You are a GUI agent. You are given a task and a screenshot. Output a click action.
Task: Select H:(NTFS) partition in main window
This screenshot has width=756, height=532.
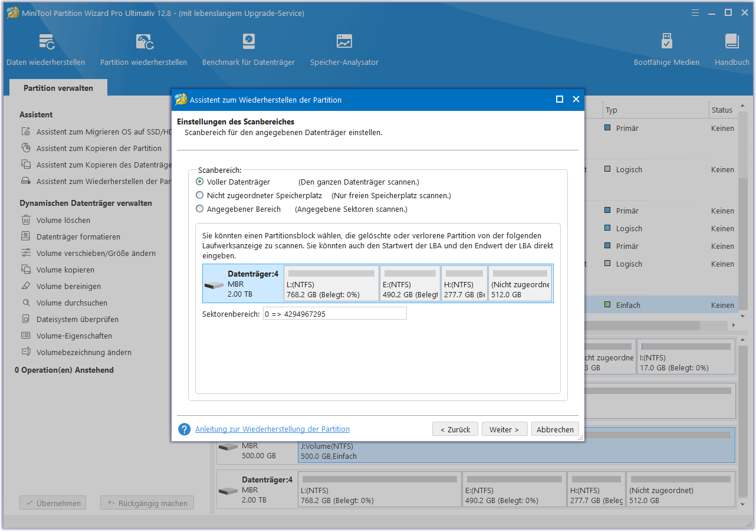pos(596,490)
